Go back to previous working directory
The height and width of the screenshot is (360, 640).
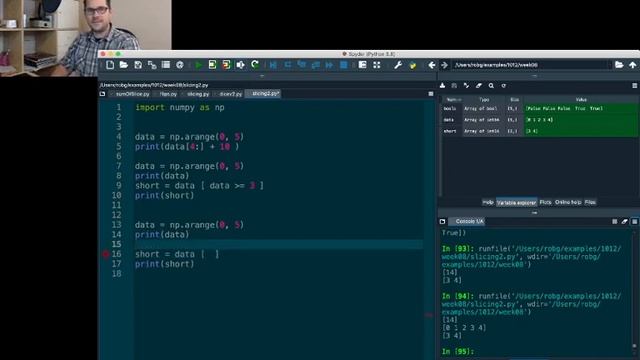pyautogui.click(x=431, y=65)
